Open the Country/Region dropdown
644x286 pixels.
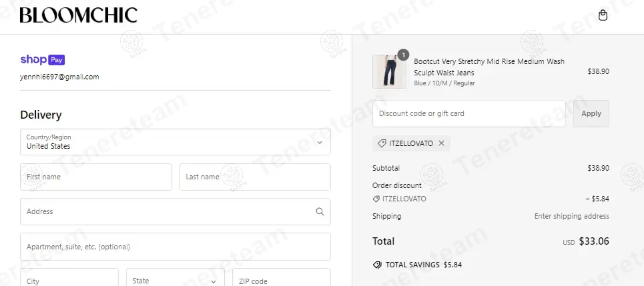pos(176,142)
